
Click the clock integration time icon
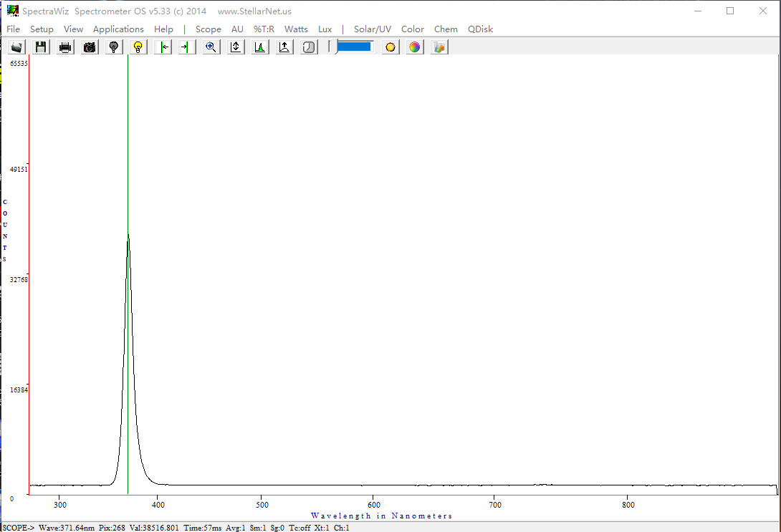click(309, 47)
